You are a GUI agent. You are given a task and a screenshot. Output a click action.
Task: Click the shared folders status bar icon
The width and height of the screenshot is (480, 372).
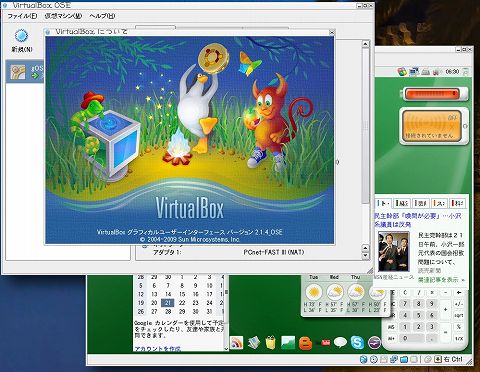pyautogui.click(x=404, y=359)
